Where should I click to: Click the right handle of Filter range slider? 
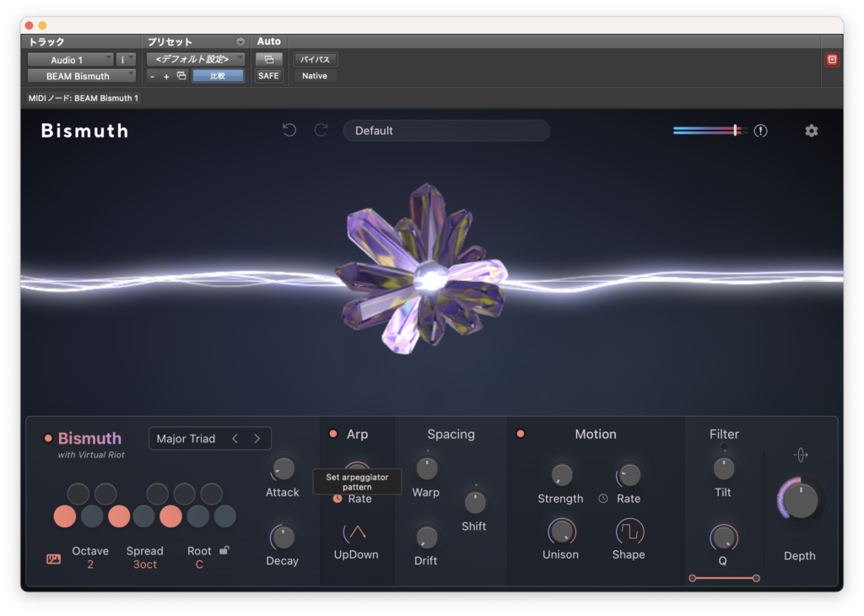(756, 578)
